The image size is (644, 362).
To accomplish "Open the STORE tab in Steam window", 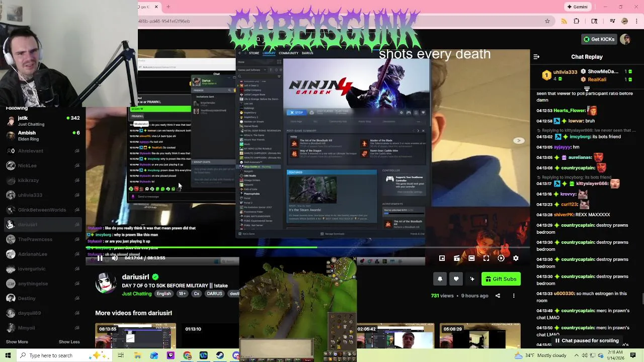I will click(x=254, y=53).
